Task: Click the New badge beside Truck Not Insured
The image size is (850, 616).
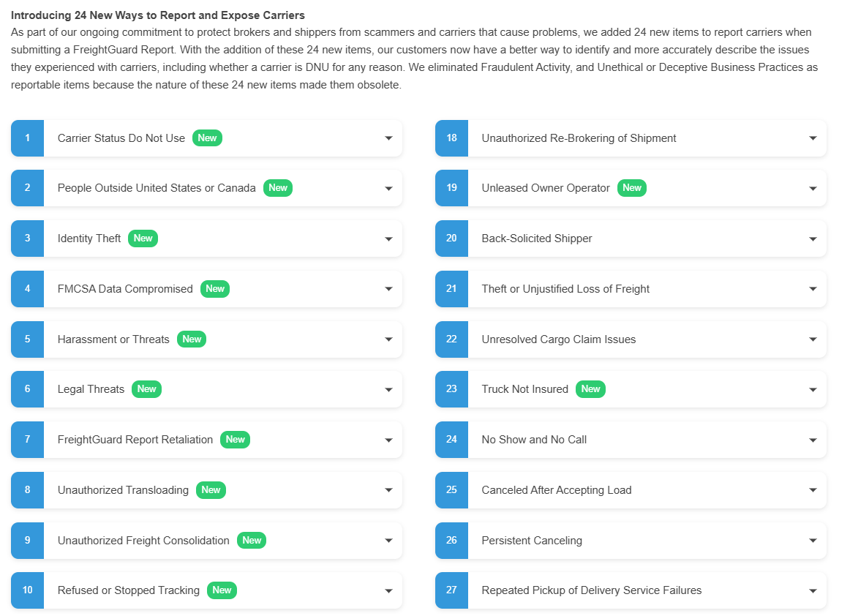Action: coord(590,389)
